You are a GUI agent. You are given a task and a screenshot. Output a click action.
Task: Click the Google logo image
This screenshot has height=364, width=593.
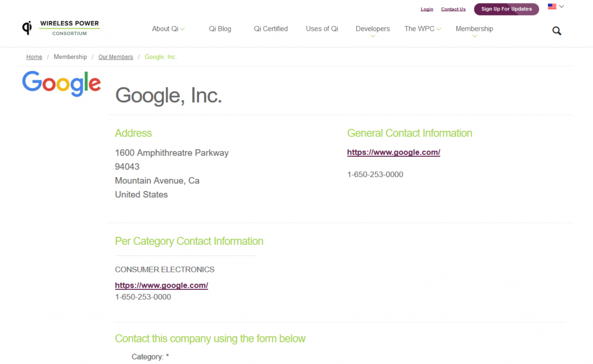[61, 84]
